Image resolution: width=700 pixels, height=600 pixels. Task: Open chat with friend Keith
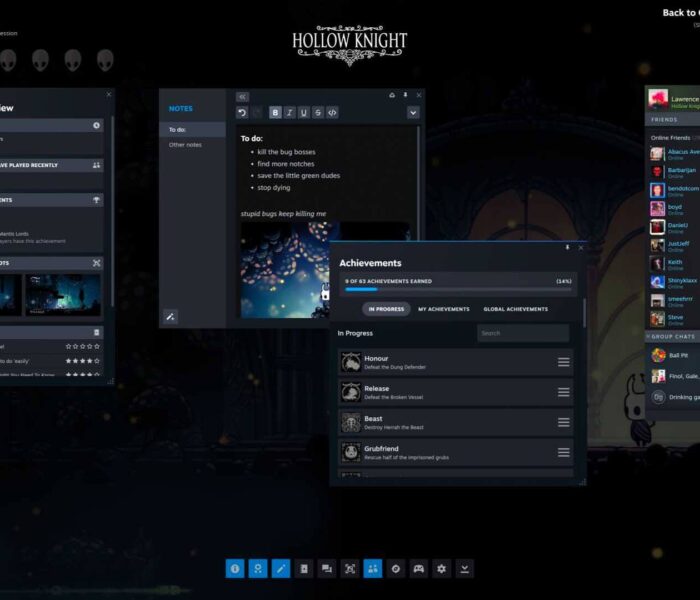click(x=675, y=264)
